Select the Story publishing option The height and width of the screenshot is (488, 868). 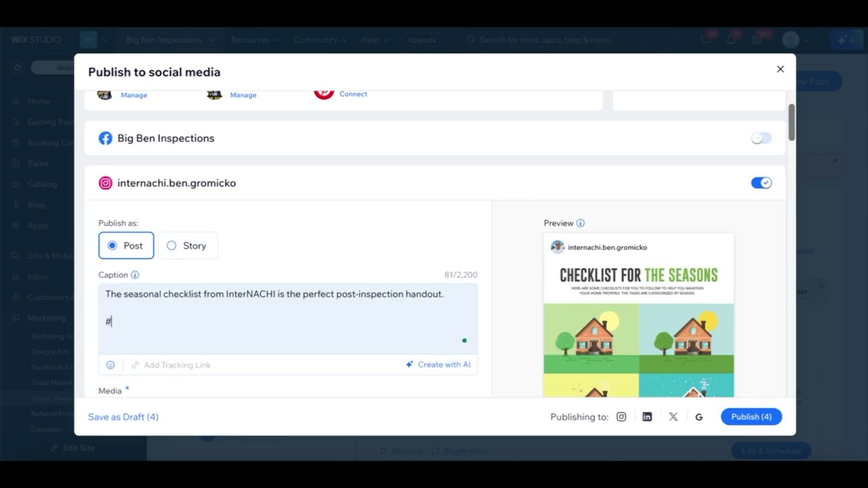[x=187, y=245]
